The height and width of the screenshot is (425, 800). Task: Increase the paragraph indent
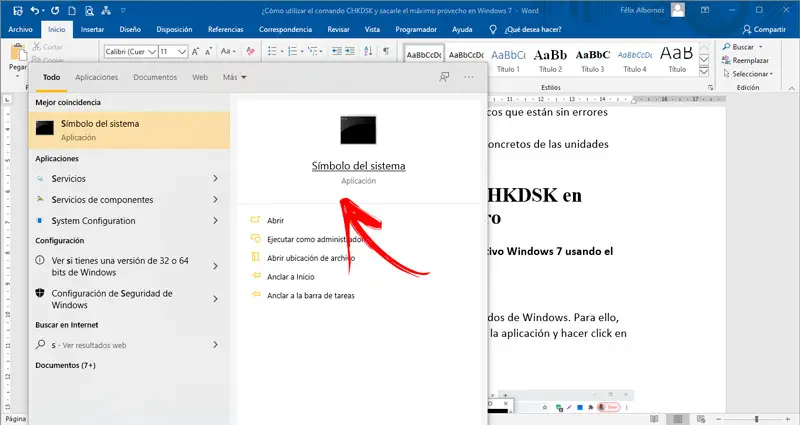(x=350, y=51)
